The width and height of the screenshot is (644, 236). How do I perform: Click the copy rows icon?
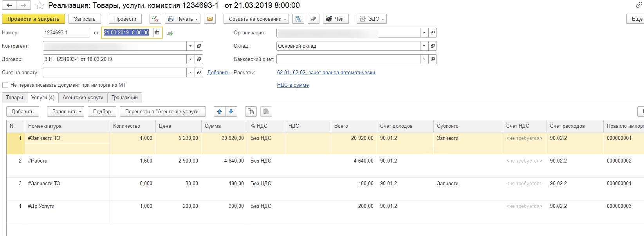tap(251, 111)
